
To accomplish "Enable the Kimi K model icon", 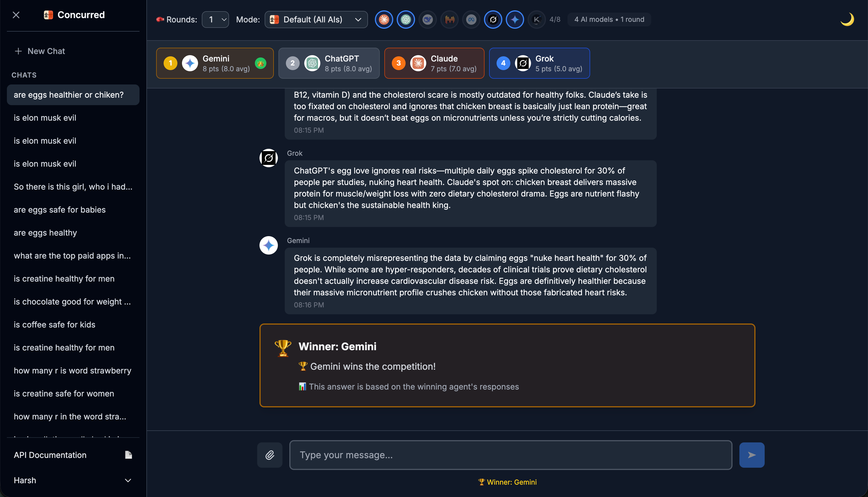I will [x=536, y=20].
